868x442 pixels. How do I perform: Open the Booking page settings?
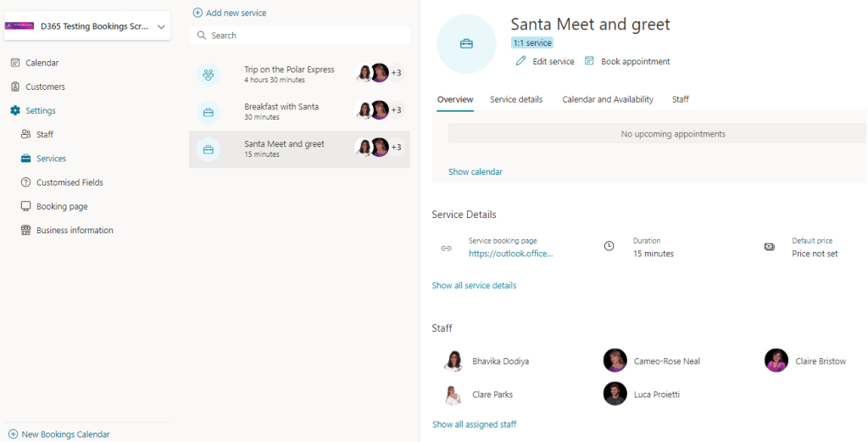[62, 206]
